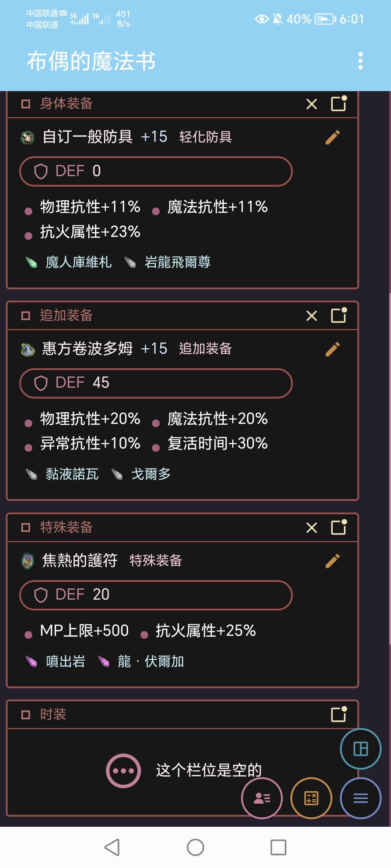
Task: Toggle the square marker beside 身体装备
Action: coord(26,104)
